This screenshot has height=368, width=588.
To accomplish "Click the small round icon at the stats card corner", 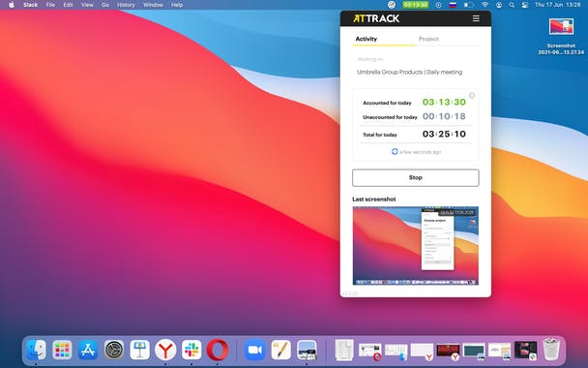I will tap(472, 95).
